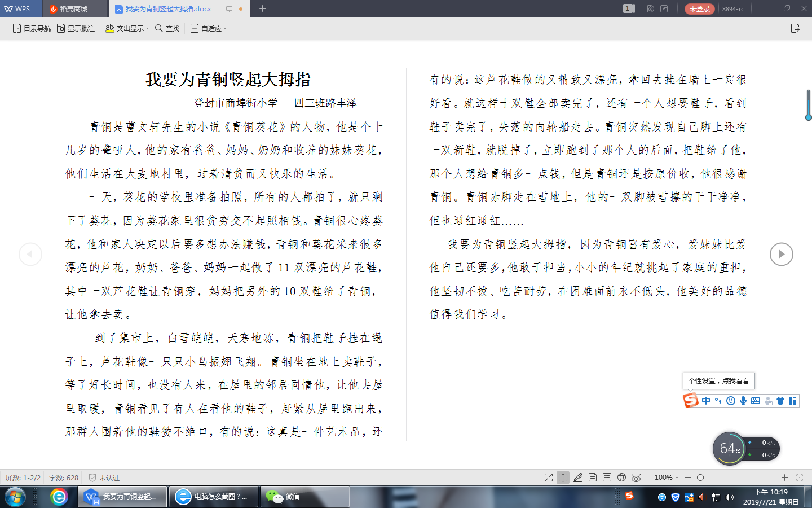Expand the 突出显示 highlight dropdown

(x=127, y=28)
